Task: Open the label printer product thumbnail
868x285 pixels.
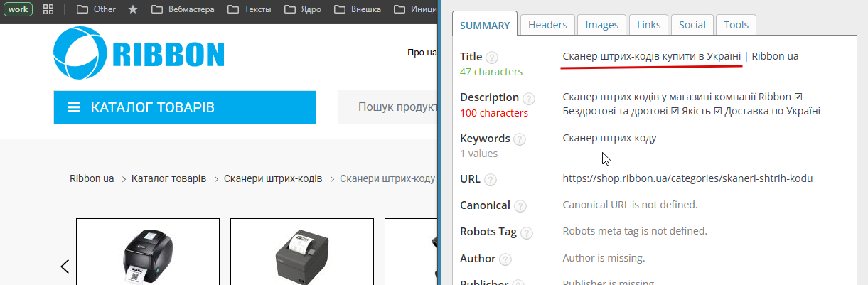Action: click(x=148, y=252)
